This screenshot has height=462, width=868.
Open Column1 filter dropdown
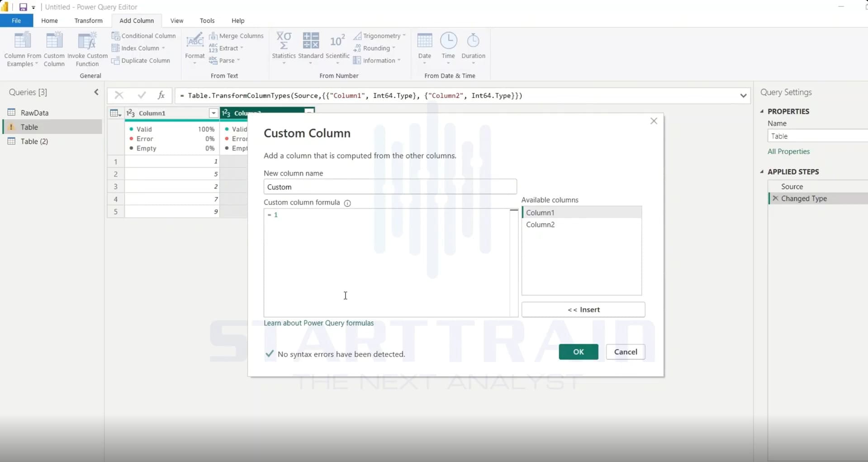pos(213,113)
